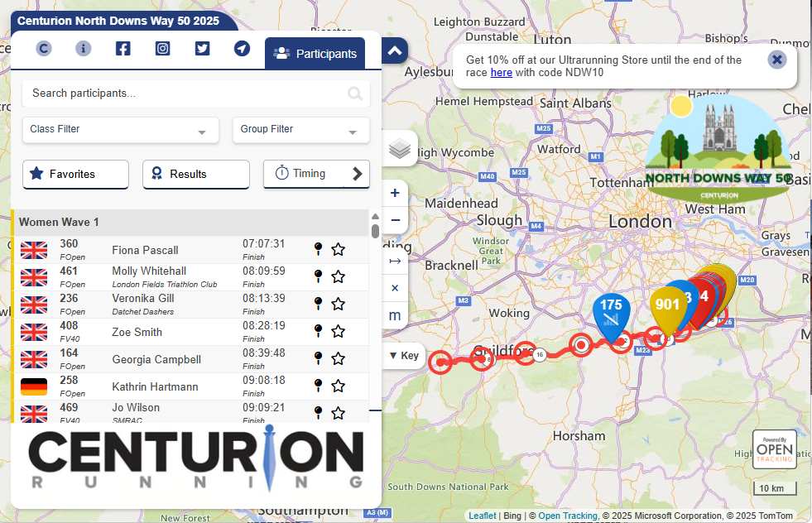This screenshot has height=523, width=812.
Task: Zoom in on the map
Action: click(x=395, y=193)
